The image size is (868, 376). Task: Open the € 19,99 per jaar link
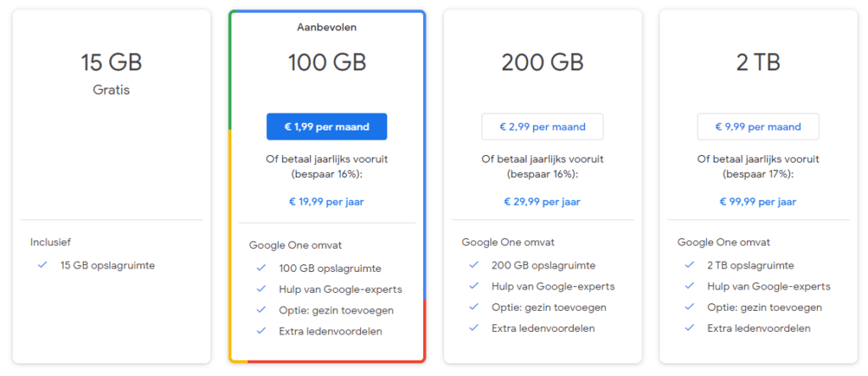click(326, 202)
